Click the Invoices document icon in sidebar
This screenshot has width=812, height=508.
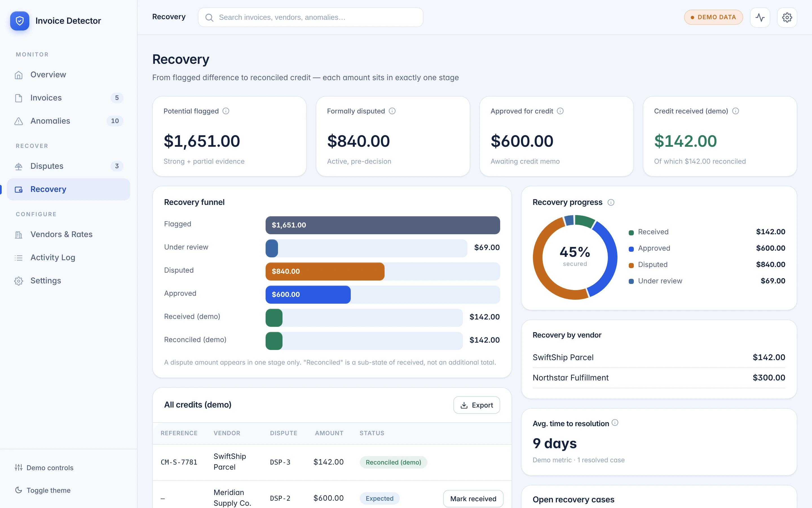click(x=19, y=98)
